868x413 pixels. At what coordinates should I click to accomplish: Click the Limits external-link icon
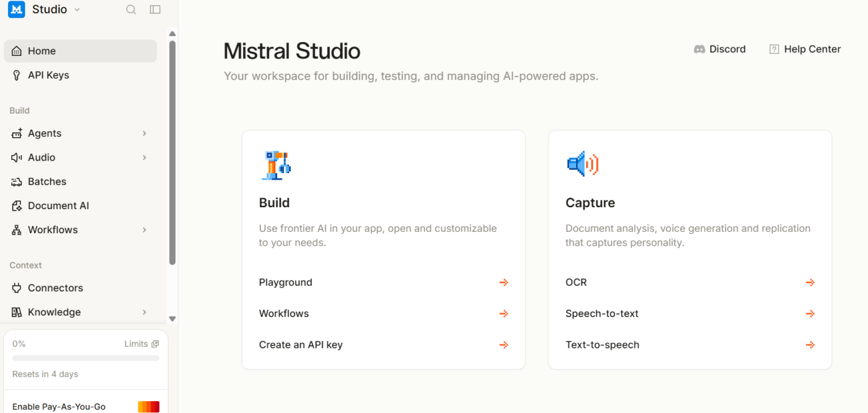[156, 344]
